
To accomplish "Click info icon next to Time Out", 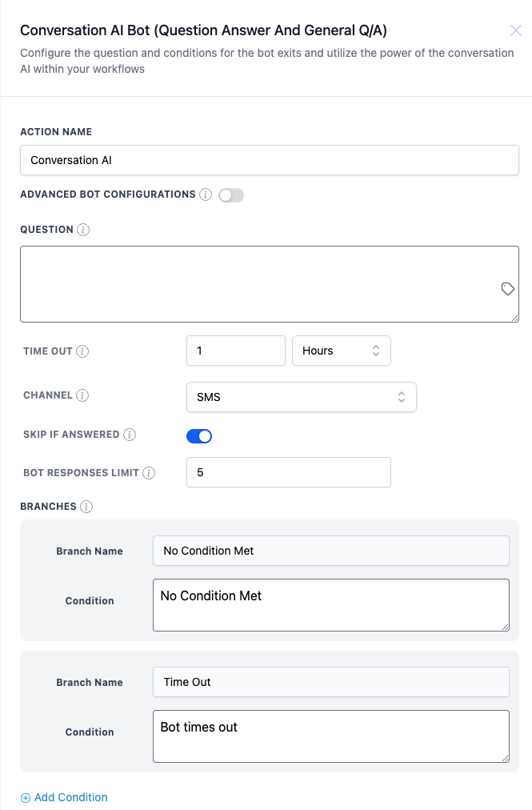I will tap(82, 351).
